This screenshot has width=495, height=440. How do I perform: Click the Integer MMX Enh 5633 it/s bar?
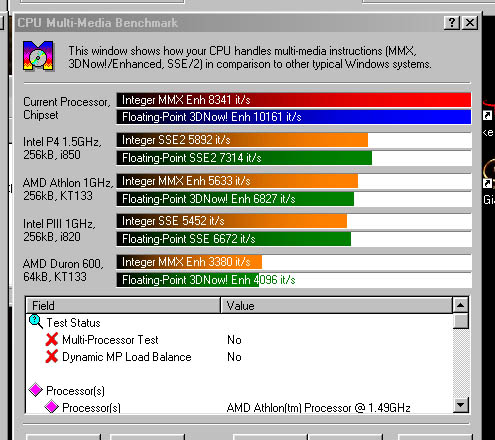[x=237, y=181]
